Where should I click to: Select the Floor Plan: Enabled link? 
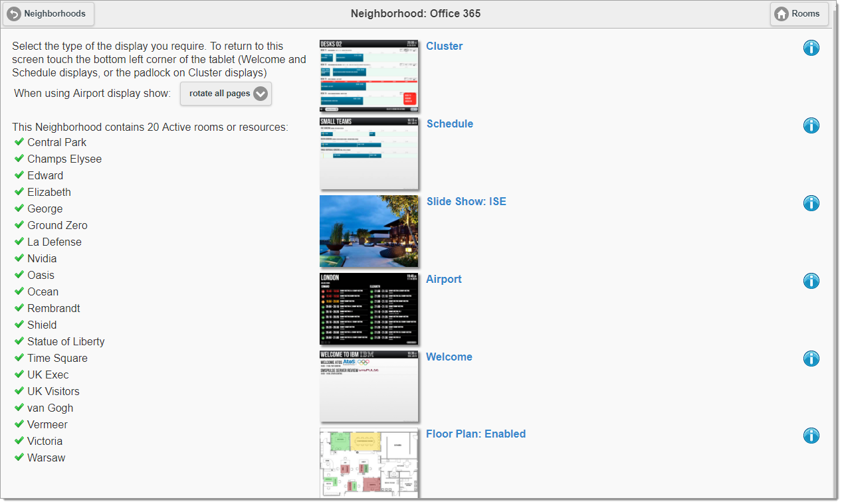tap(475, 434)
